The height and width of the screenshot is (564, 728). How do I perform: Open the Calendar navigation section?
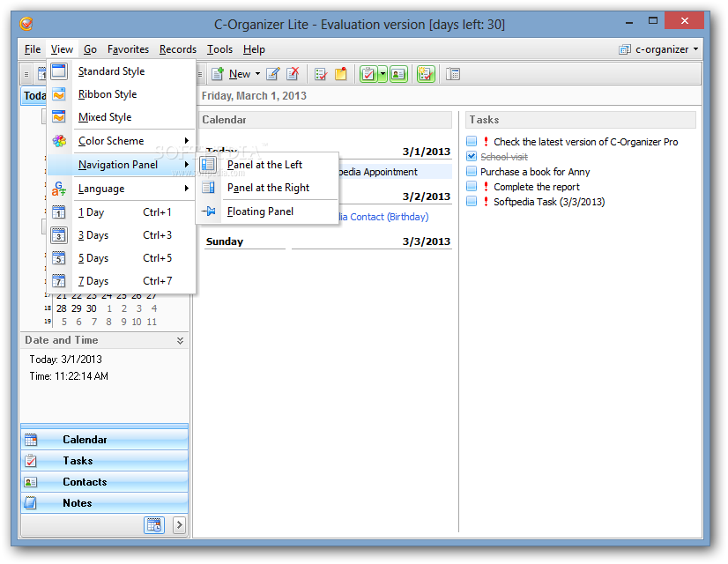pyautogui.click(x=105, y=439)
